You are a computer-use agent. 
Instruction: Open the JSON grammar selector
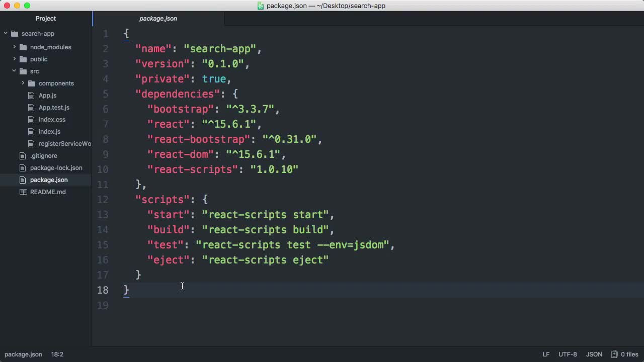click(x=594, y=354)
